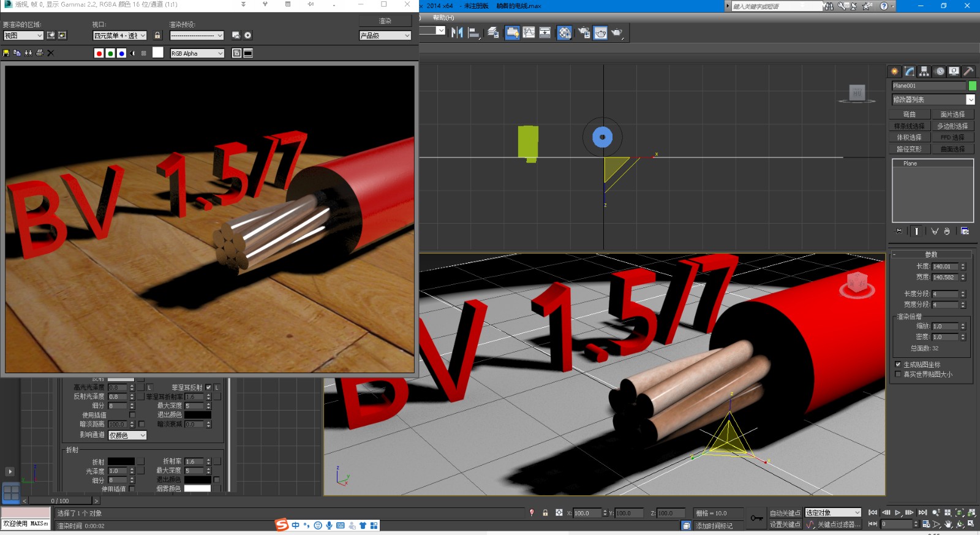Toggle the red channel display
Screen dimensions: 980x535
click(x=99, y=53)
